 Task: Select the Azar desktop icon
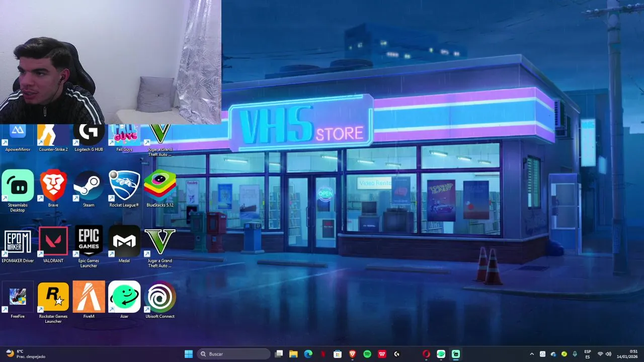[124, 300]
